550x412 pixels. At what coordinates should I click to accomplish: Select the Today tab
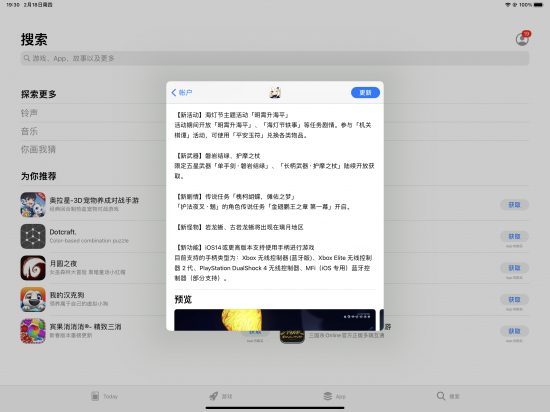pyautogui.click(x=105, y=396)
